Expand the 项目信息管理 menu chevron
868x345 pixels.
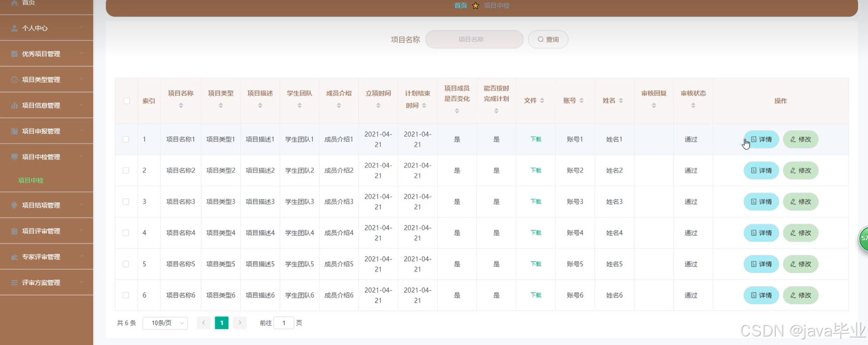coord(81,105)
